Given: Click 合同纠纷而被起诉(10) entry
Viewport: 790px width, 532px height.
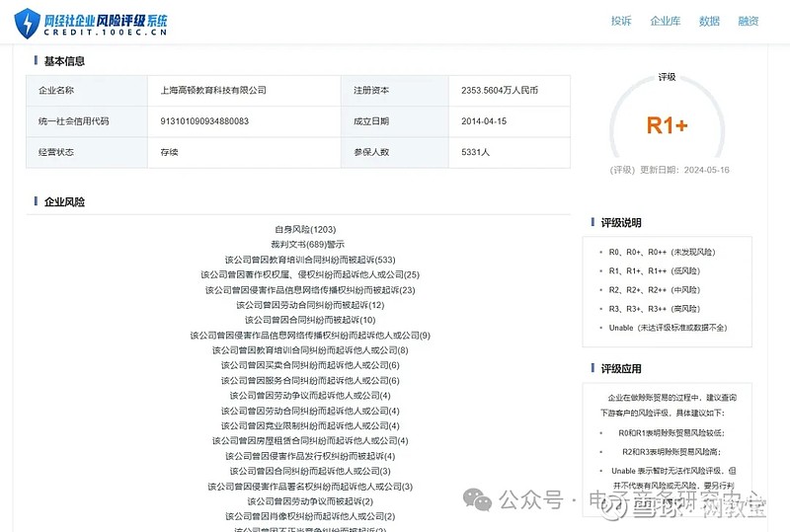Looking at the screenshot, I should pos(310,321).
